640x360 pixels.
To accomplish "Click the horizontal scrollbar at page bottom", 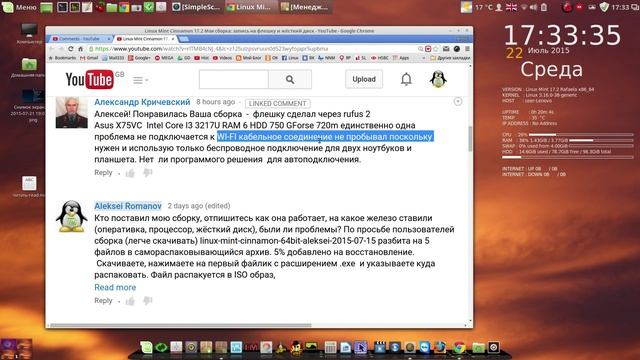I will click(181, 325).
